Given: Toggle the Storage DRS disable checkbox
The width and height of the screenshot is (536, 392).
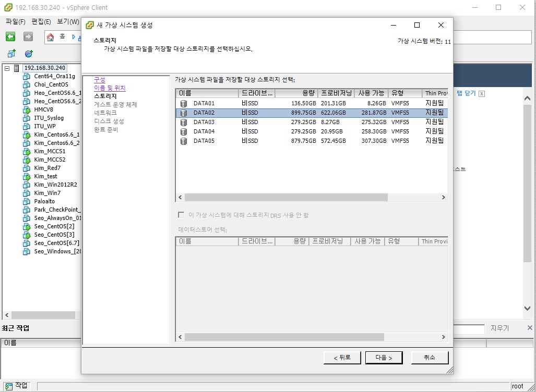Looking at the screenshot, I should coord(181,215).
